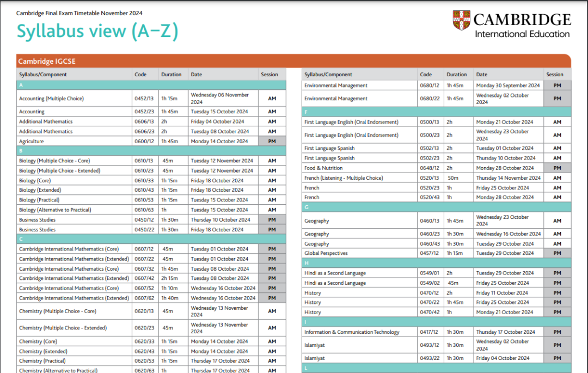Image resolution: width=588 pixels, height=373 pixels.
Task: Click Thursday 14 November 2024 date cell
Action: [x=508, y=178]
